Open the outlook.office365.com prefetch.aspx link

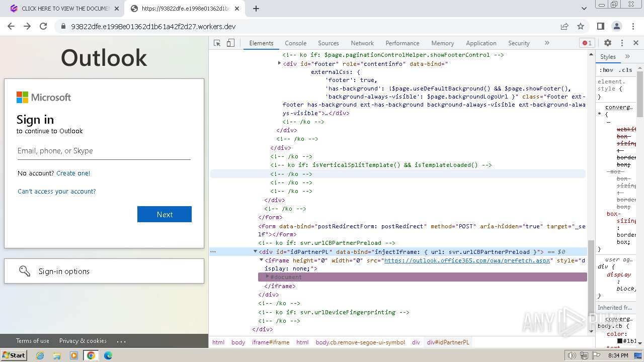pos(468,260)
